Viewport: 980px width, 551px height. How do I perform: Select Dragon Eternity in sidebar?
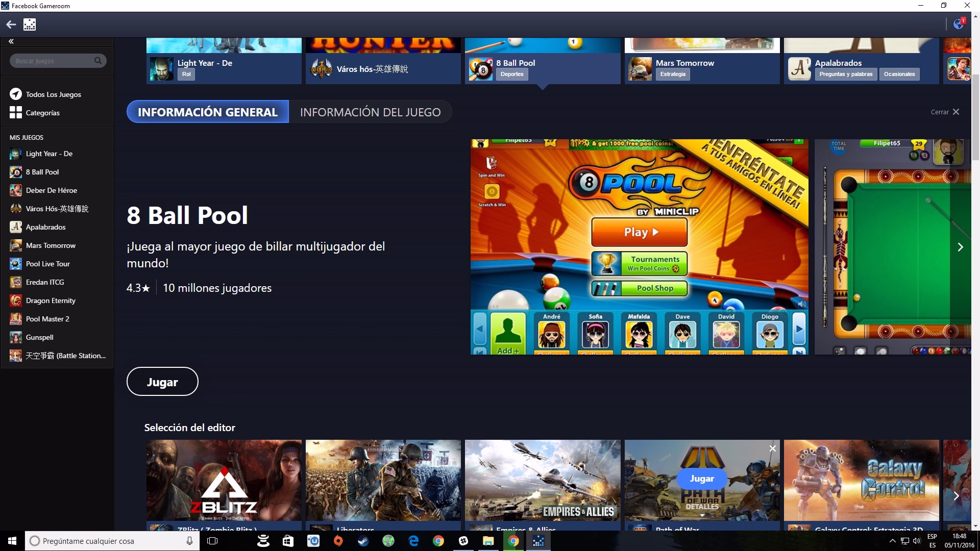click(x=43, y=300)
